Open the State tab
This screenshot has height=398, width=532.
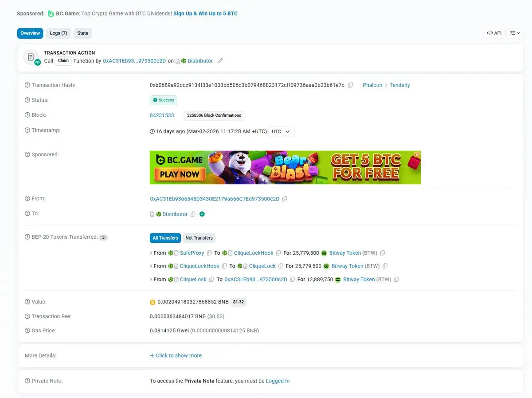pyautogui.click(x=83, y=33)
